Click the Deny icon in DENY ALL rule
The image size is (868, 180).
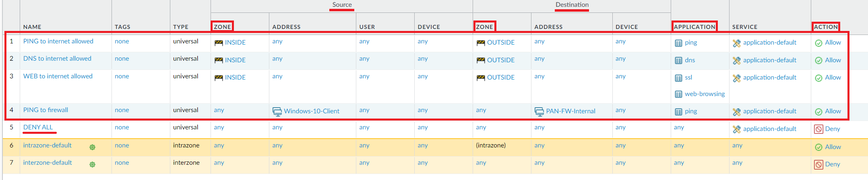(818, 129)
